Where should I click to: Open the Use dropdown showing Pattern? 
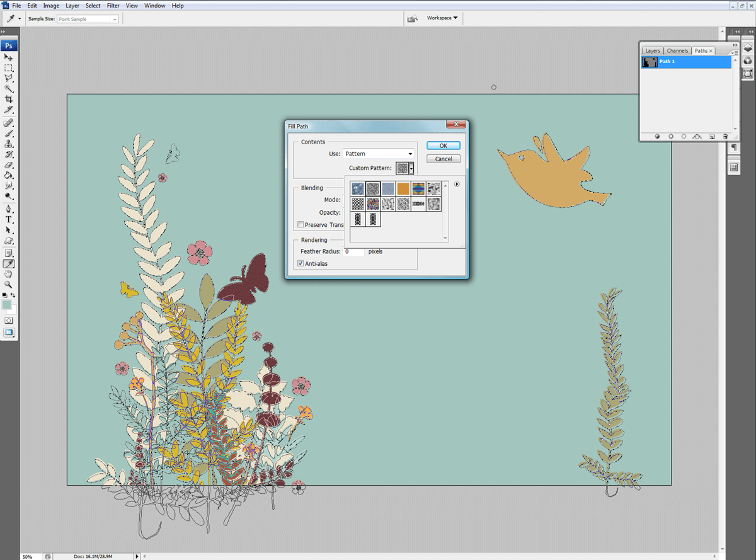click(x=379, y=154)
